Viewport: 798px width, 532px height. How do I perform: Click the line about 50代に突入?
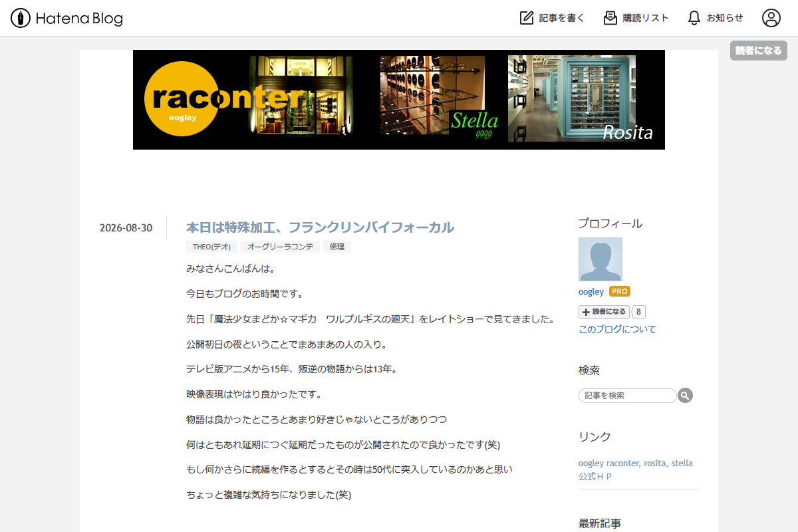(x=350, y=469)
